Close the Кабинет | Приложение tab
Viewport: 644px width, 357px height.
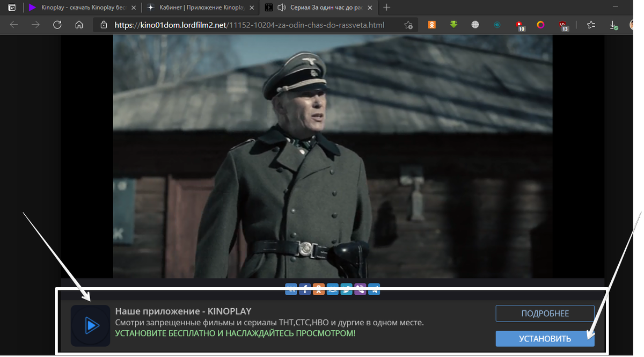click(x=252, y=8)
